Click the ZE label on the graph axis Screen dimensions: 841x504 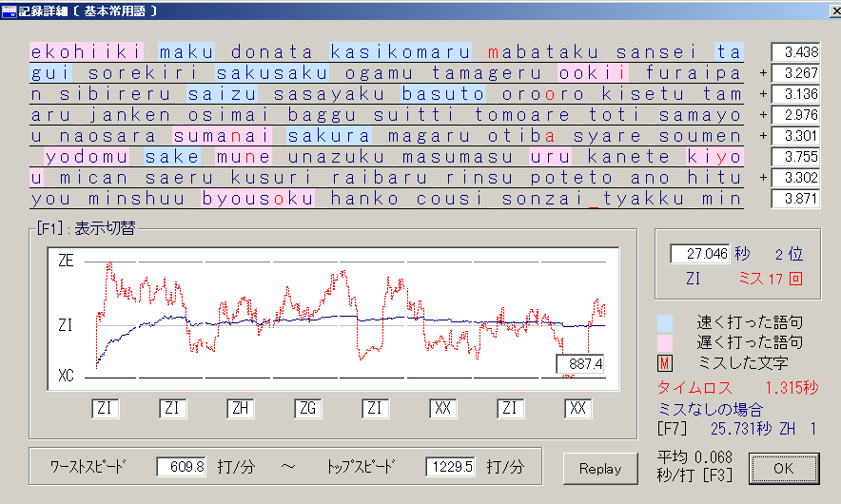(x=66, y=262)
